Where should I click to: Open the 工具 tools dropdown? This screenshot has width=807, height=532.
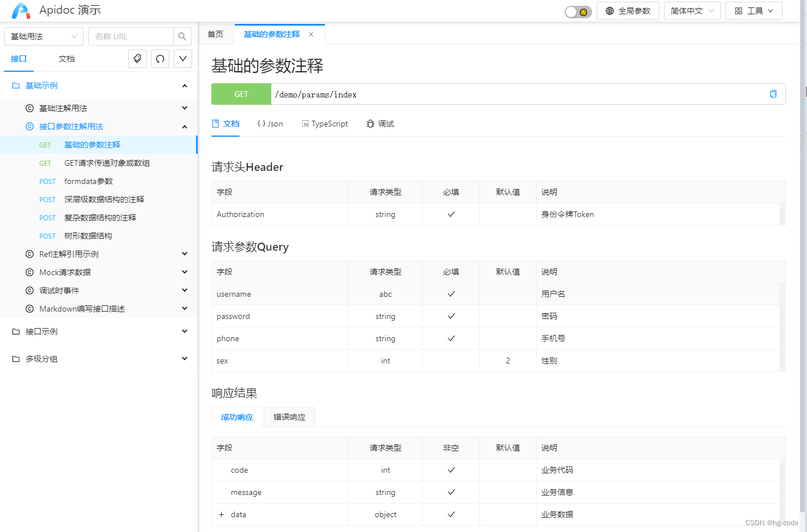pyautogui.click(x=754, y=11)
